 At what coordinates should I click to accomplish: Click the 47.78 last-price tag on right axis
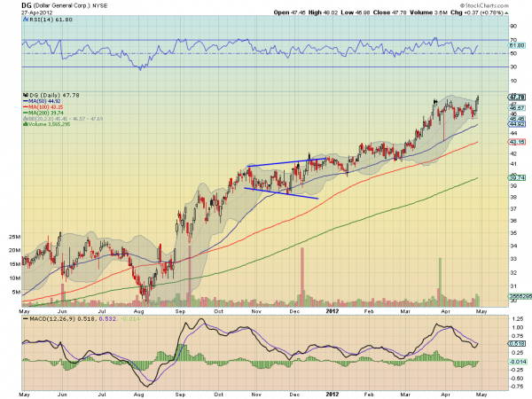[517, 98]
